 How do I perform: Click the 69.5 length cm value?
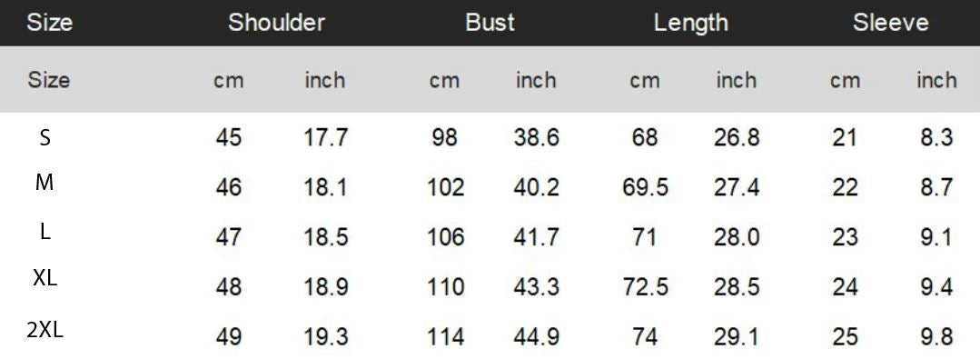[645, 187]
